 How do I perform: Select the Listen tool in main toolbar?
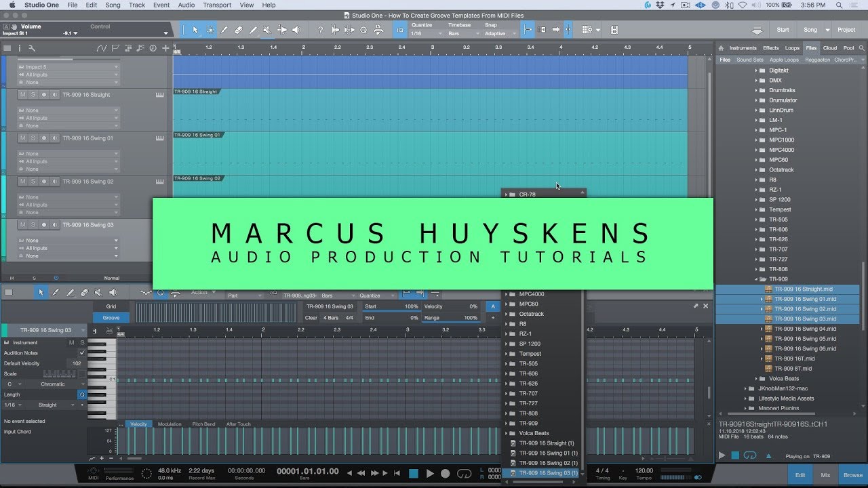296,30
